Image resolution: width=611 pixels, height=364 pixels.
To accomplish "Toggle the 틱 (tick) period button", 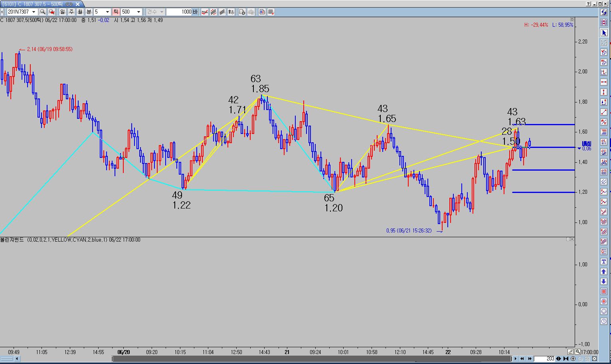I will pyautogui.click(x=116, y=12).
